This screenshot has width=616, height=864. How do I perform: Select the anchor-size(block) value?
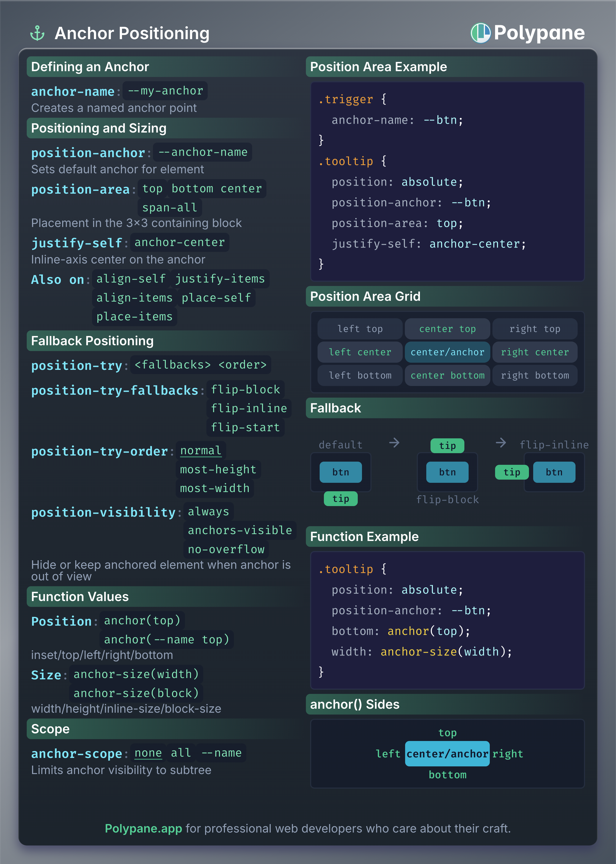pos(136,693)
